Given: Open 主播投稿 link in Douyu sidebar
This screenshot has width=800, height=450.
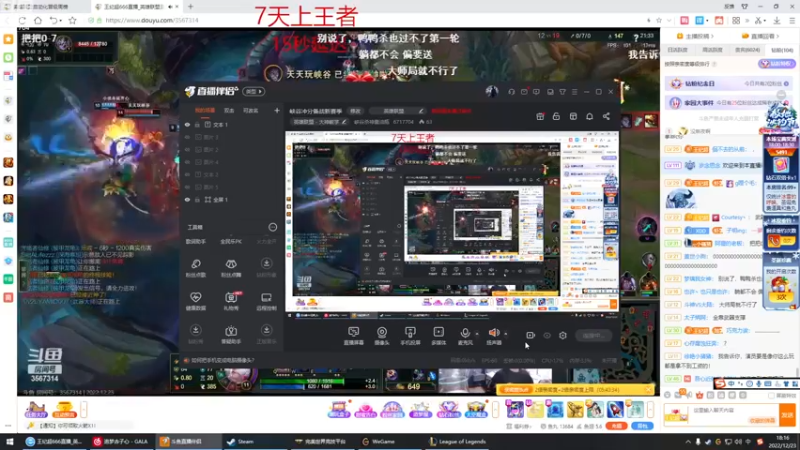Looking at the screenshot, I should [x=695, y=36].
